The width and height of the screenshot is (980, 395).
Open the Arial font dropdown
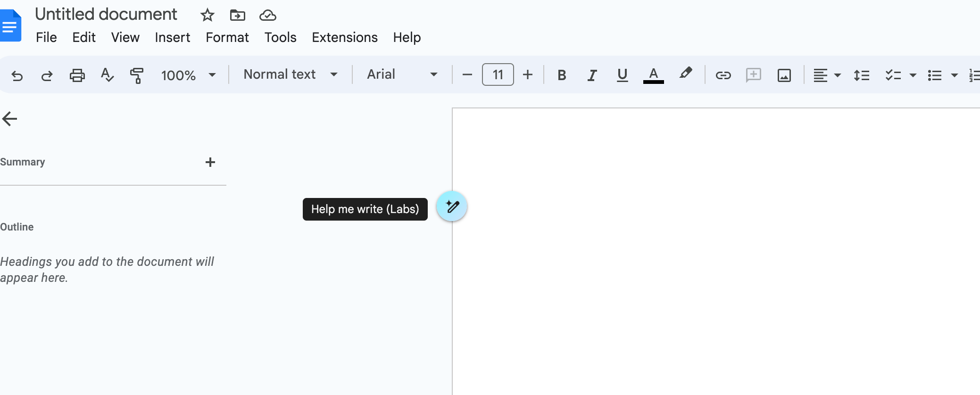402,74
